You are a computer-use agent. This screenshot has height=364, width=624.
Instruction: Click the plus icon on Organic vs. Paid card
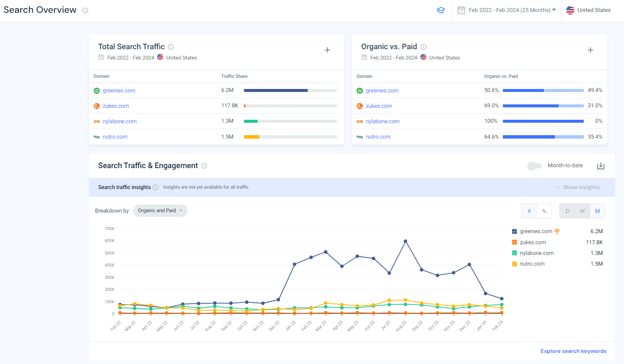tap(591, 50)
